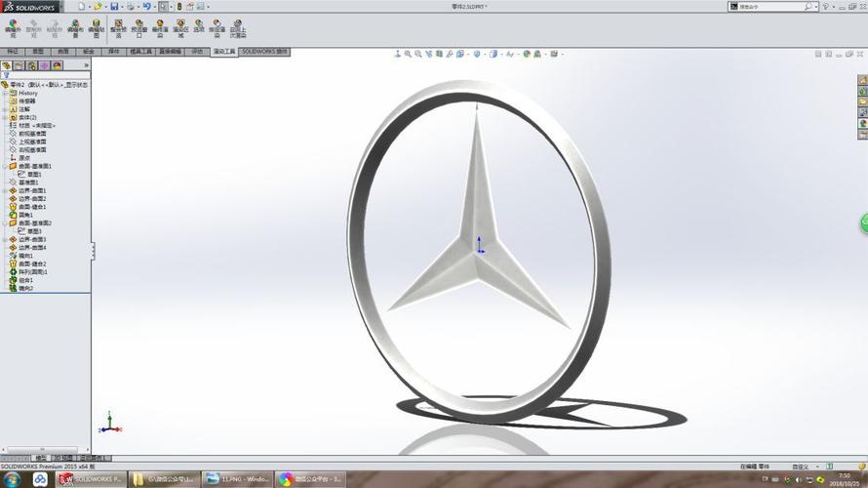Open 11.PNG photo viewer taskbar button
868x488 pixels.
(x=238, y=479)
